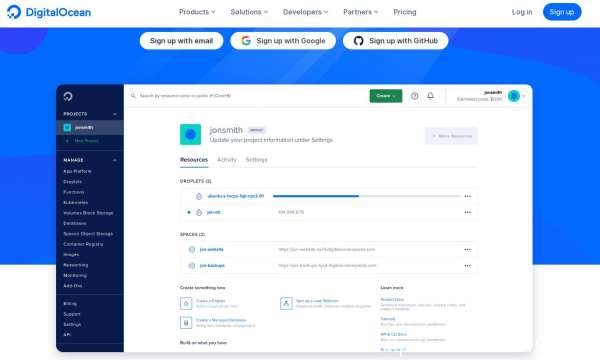This screenshot has width=600, height=360.
Task: Collapse the Projects sidebar section
Action: tap(115, 114)
